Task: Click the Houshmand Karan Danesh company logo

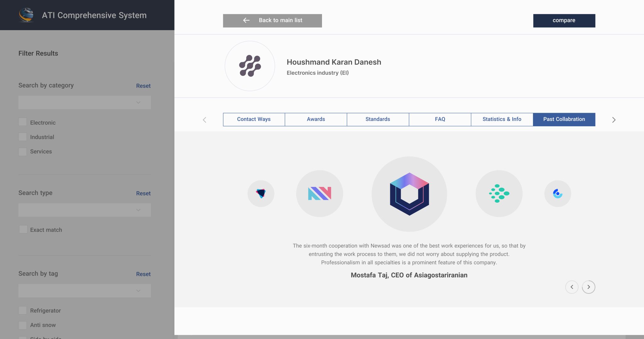Action: pos(250,66)
